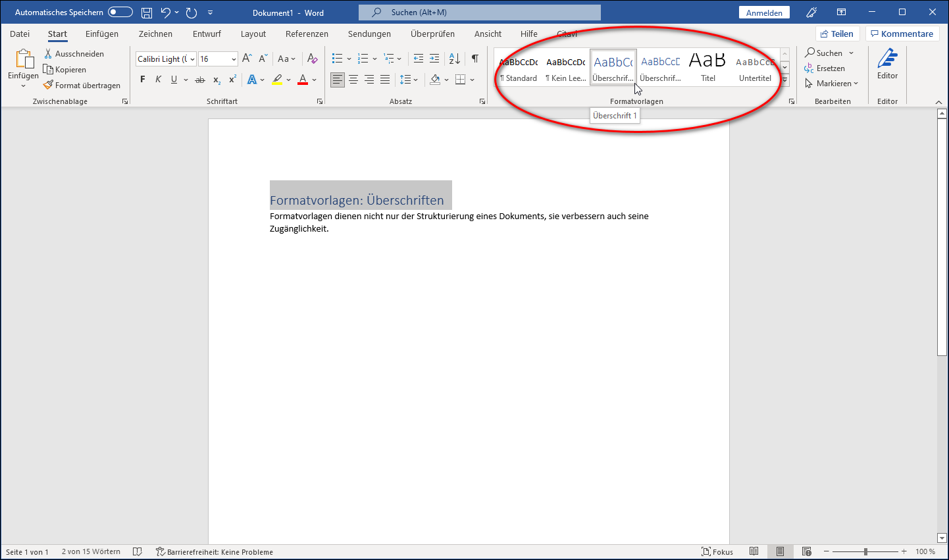
Task: Undo the last action
Action: click(x=165, y=13)
